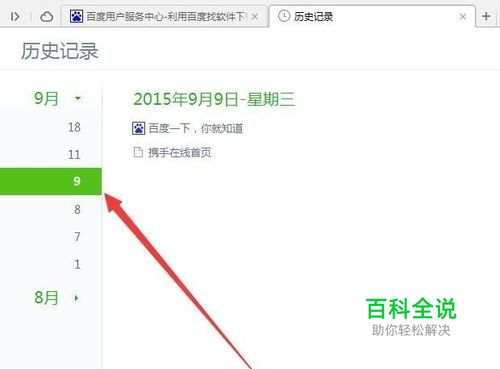Open a new tab with plus button

(486, 16)
